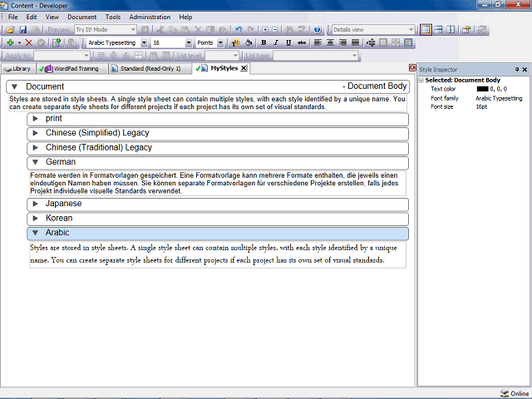Collapse the Document section
Image resolution: width=532 pixels, height=399 pixels.
(15, 86)
